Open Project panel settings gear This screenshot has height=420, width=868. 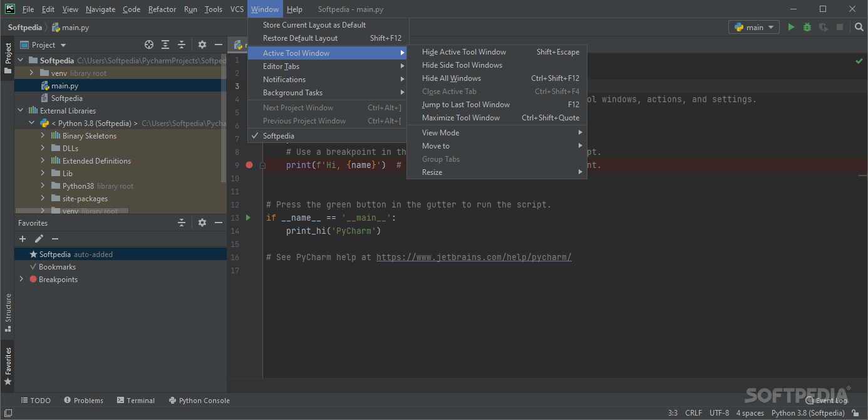coord(202,45)
